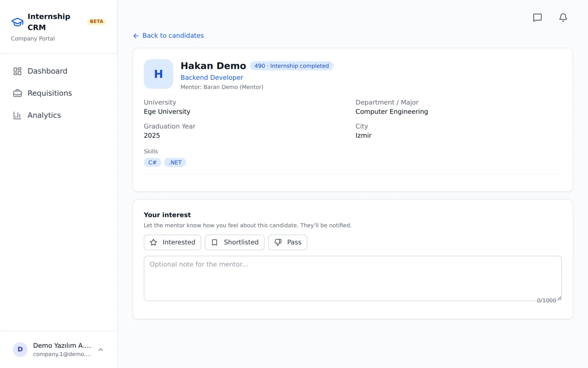Expand the company account menu chevron
The height and width of the screenshot is (368, 588).
[x=101, y=350]
